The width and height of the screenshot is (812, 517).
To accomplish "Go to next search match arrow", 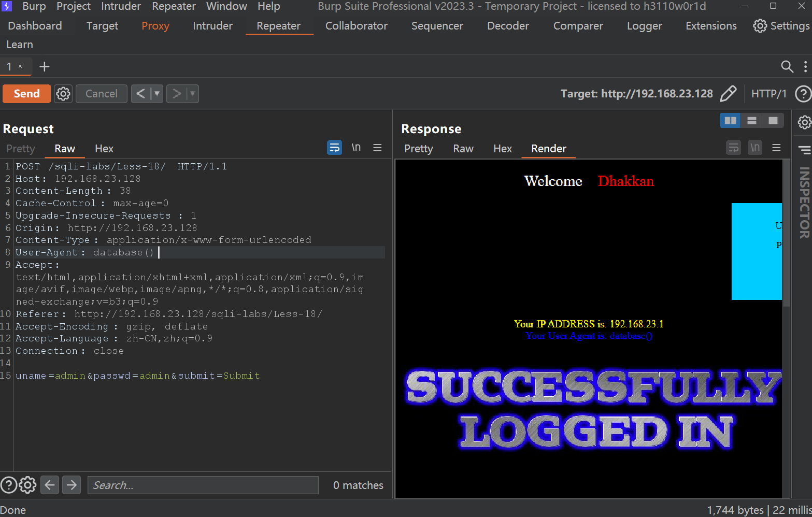I will coord(72,485).
